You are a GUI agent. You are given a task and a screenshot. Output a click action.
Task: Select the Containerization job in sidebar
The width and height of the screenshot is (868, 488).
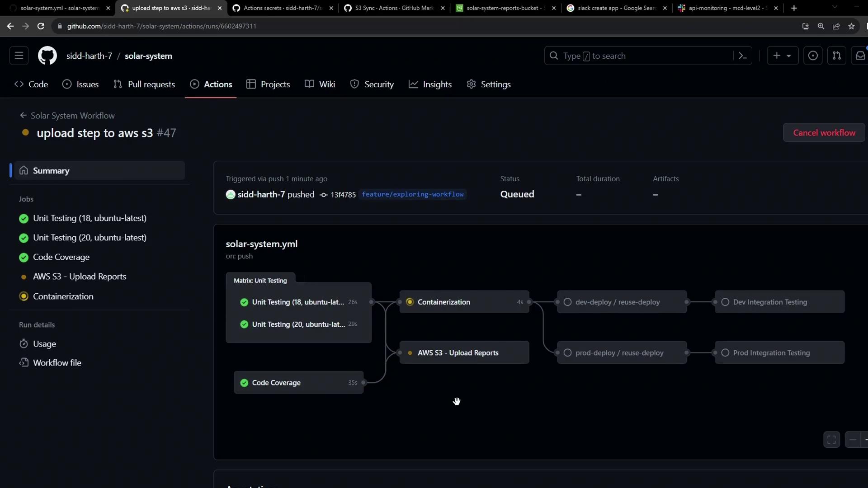pyautogui.click(x=63, y=296)
